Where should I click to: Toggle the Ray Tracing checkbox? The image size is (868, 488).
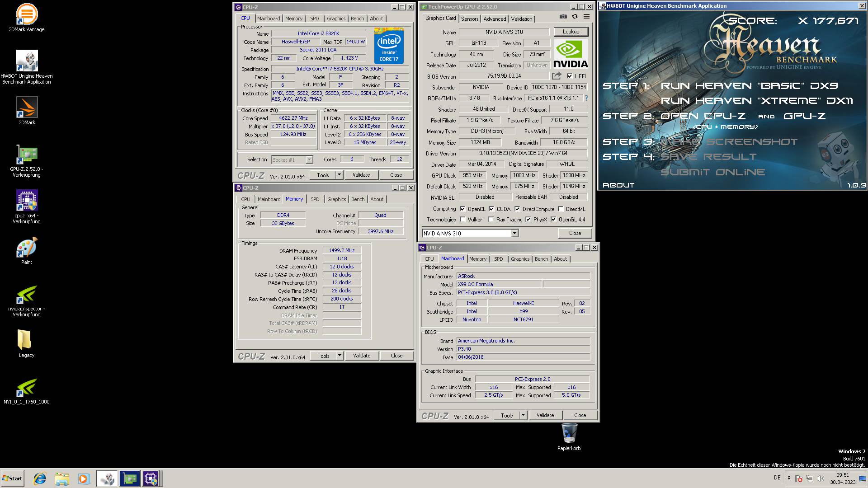pyautogui.click(x=491, y=219)
